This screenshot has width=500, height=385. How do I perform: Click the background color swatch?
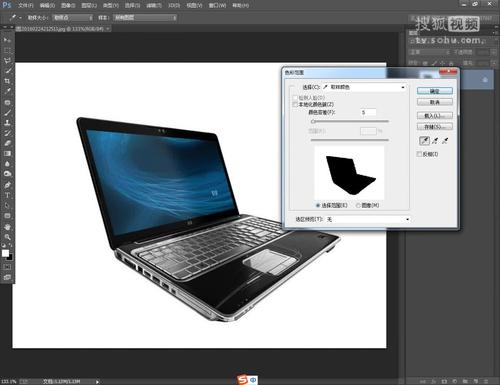pyautogui.click(x=9, y=257)
